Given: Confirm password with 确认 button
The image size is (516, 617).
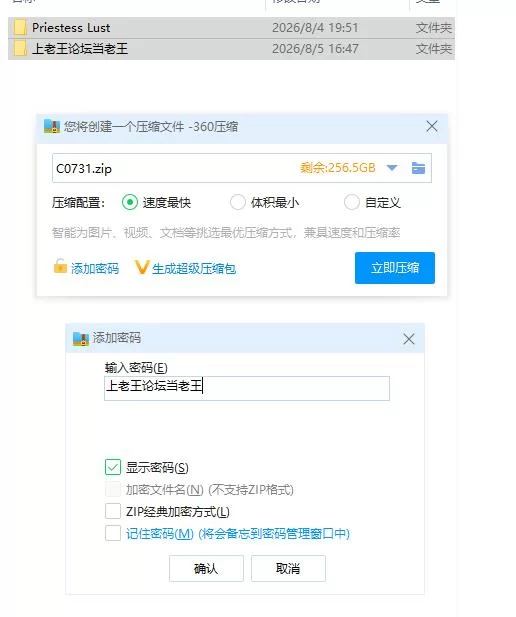Looking at the screenshot, I should point(206,568).
